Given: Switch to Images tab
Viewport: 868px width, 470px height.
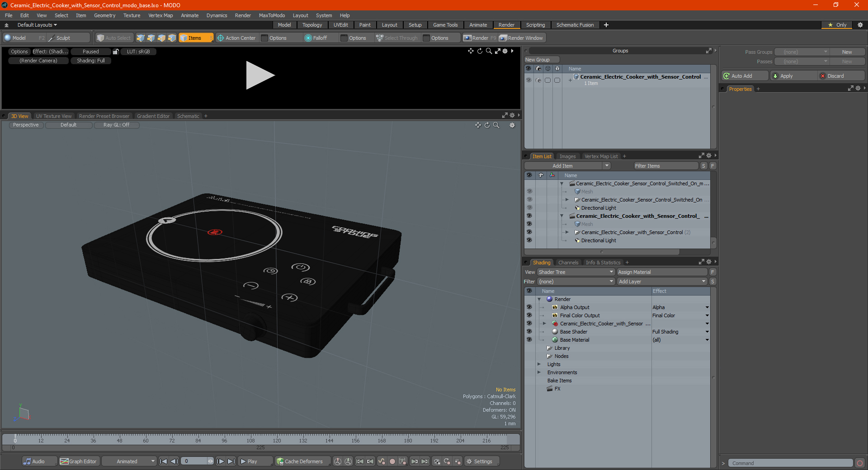Looking at the screenshot, I should point(567,156).
